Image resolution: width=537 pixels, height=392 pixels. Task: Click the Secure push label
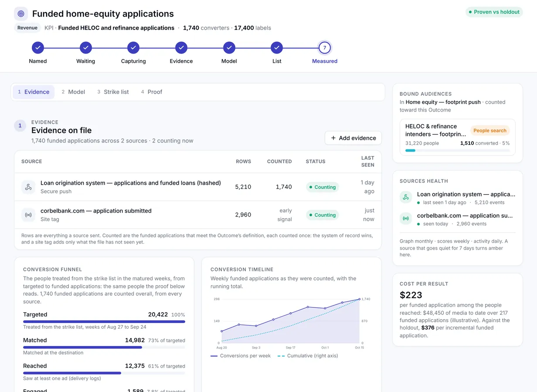56,192
